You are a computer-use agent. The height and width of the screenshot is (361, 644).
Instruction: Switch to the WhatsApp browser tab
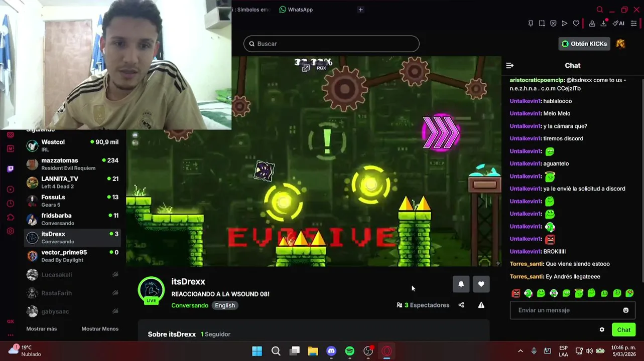(296, 10)
